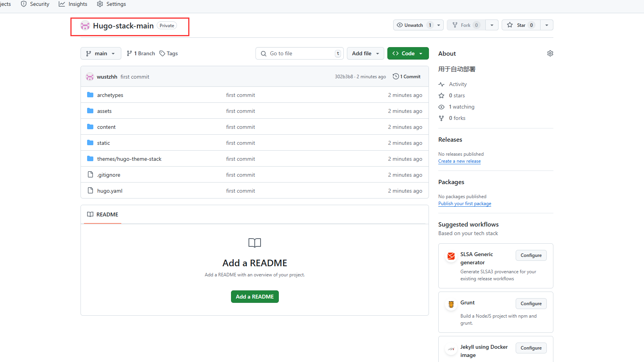
Task: Open the green Code dropdown
Action: click(408, 53)
